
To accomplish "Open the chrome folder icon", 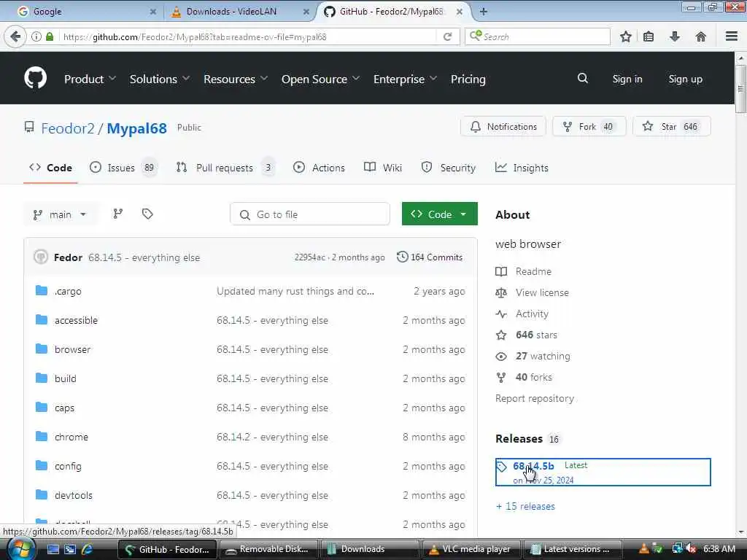I will pyautogui.click(x=42, y=437).
